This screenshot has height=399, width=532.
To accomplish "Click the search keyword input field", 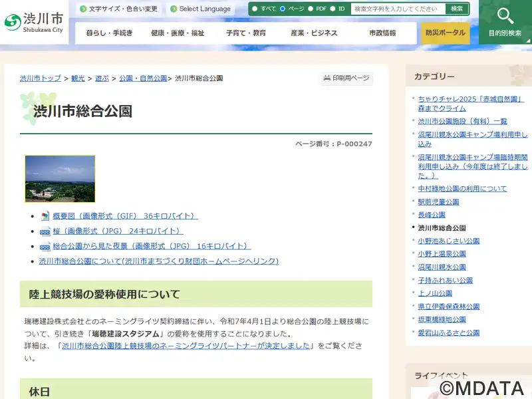I will 398,9.
